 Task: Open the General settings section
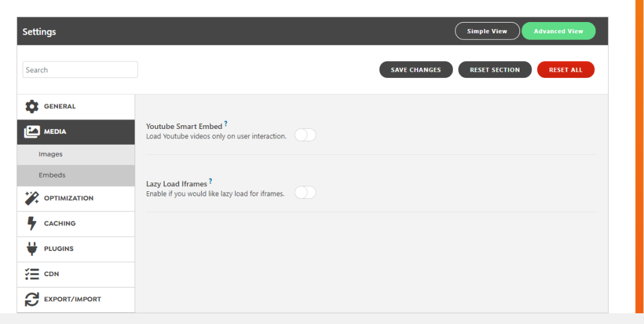pos(76,107)
